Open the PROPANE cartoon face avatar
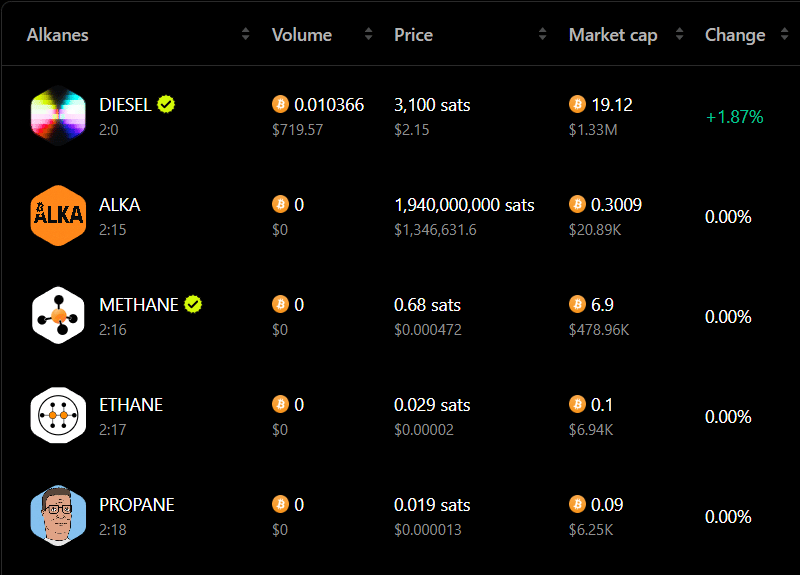Image resolution: width=800 pixels, height=575 pixels. (x=58, y=516)
